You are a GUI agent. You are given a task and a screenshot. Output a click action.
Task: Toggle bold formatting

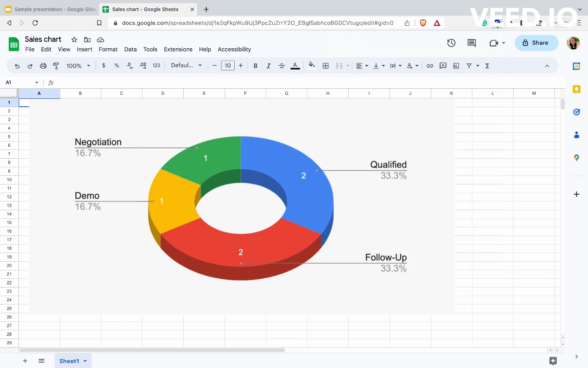point(255,66)
